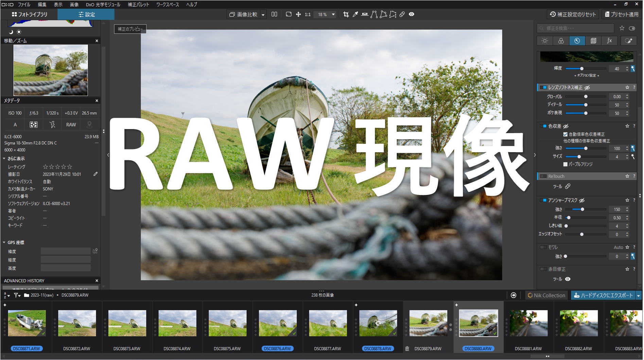Viewport: 644px width, 360px height.
Task: Uncheck 自動倍率色収差補正 checkbox
Action: pos(565,134)
